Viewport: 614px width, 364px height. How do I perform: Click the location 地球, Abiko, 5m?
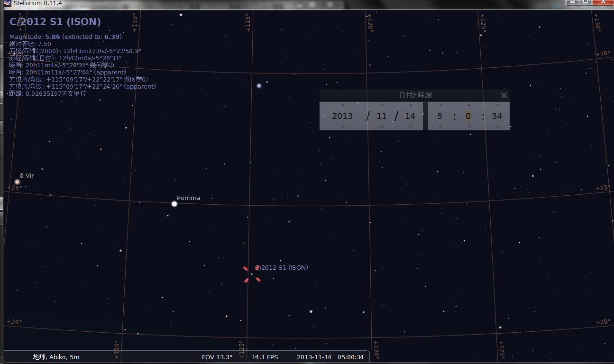pos(56,357)
